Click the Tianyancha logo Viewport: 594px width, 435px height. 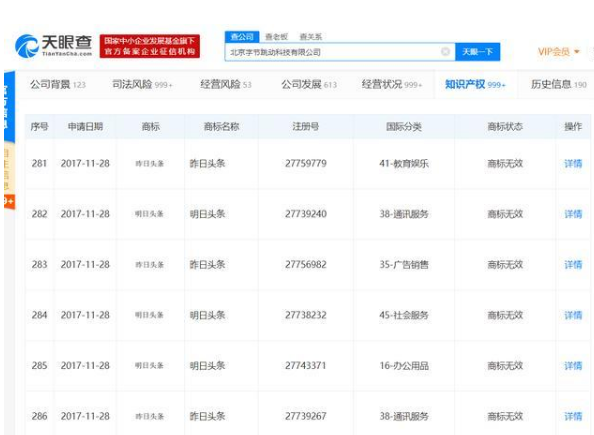click(53, 46)
